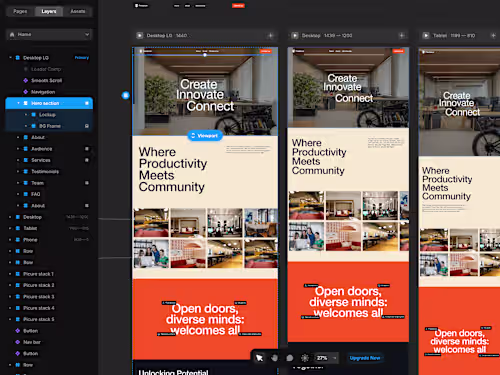Add a breakpoint using the Desktop LG plus icon
The image size is (500, 375).
(x=270, y=35)
